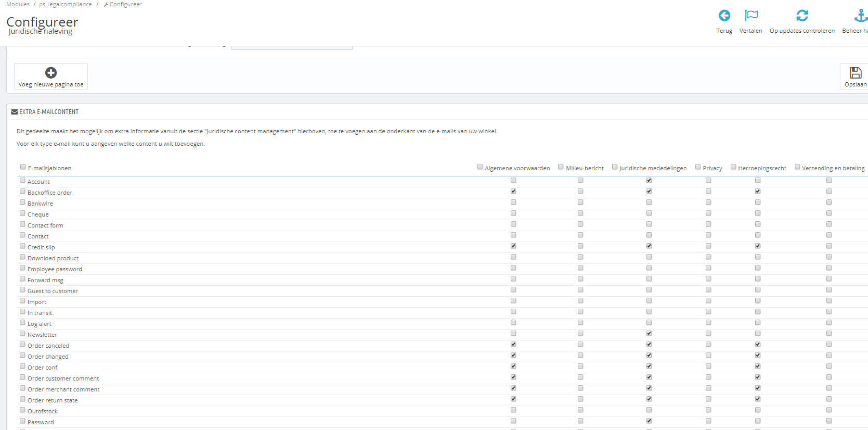868x430 pixels.
Task: Select the Backoffice order row checkbox
Action: pos(22,192)
